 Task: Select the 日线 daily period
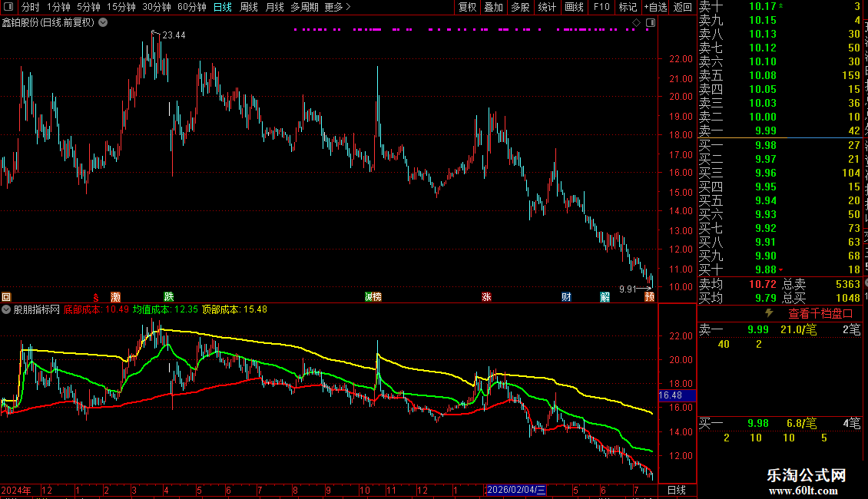click(x=223, y=7)
